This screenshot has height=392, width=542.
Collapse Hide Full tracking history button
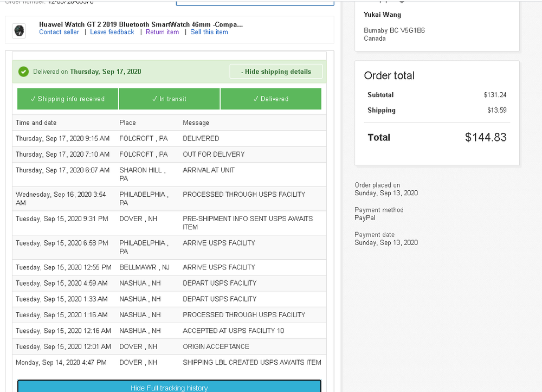169,387
